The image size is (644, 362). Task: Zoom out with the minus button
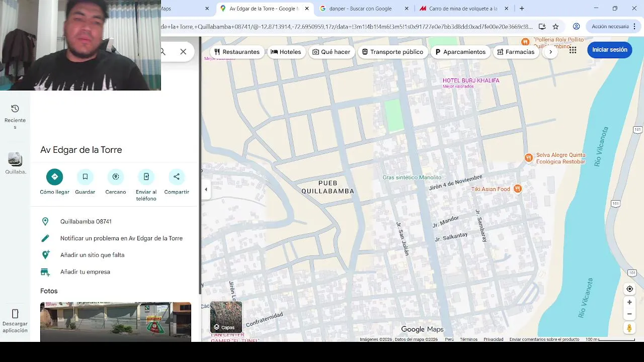pyautogui.click(x=629, y=314)
